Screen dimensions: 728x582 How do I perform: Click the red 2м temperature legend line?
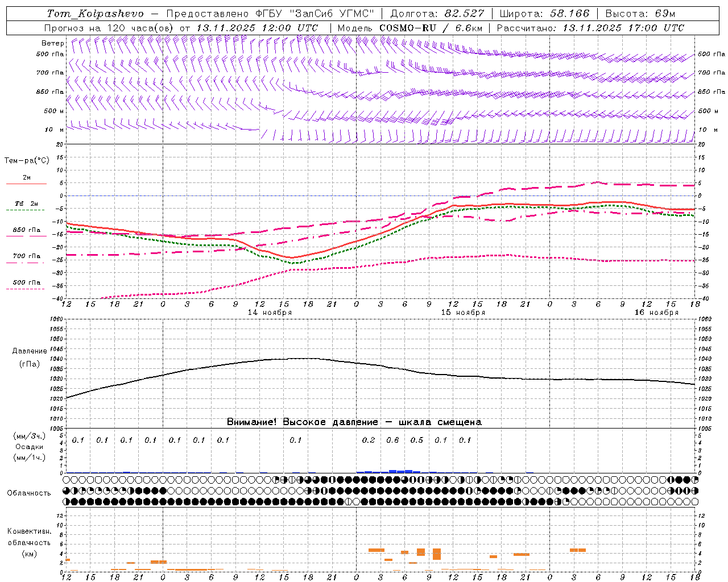[26, 184]
